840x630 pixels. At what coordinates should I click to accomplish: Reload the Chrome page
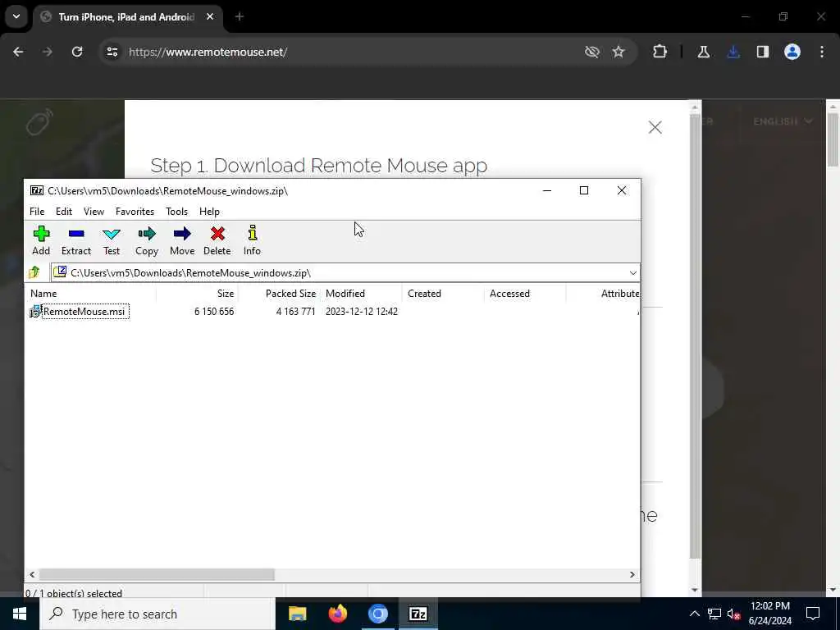[77, 52]
